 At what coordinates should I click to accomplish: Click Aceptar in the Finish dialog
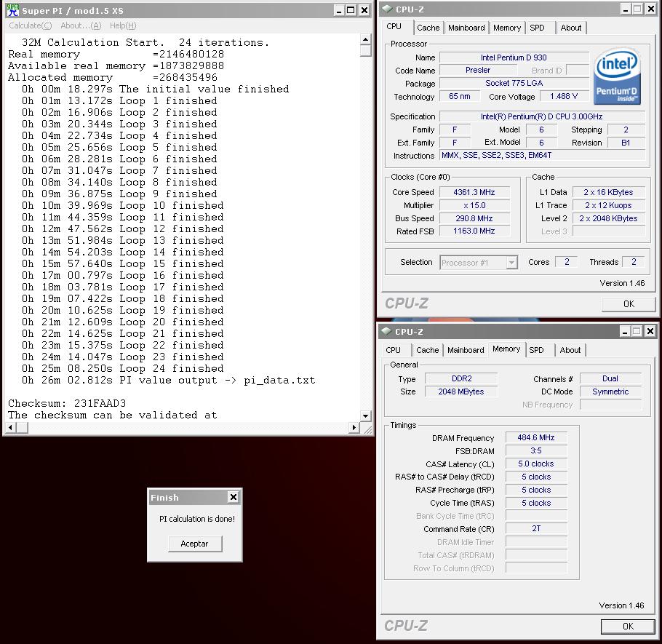(x=195, y=544)
